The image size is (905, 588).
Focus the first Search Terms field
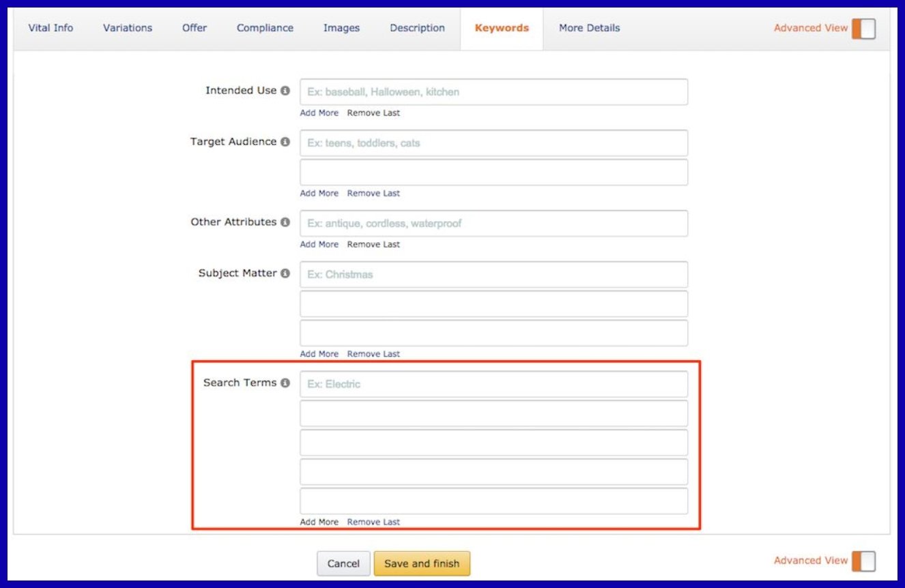click(493, 384)
